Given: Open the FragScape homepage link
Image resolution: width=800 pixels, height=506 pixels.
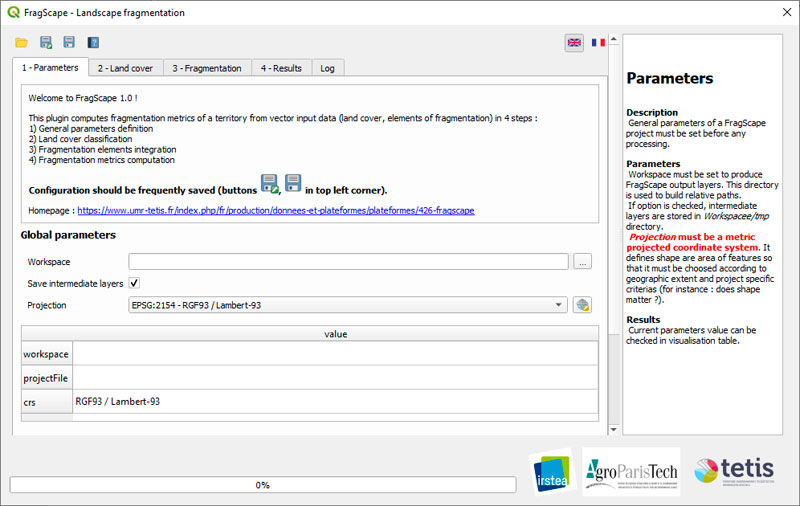Looking at the screenshot, I should point(276,211).
